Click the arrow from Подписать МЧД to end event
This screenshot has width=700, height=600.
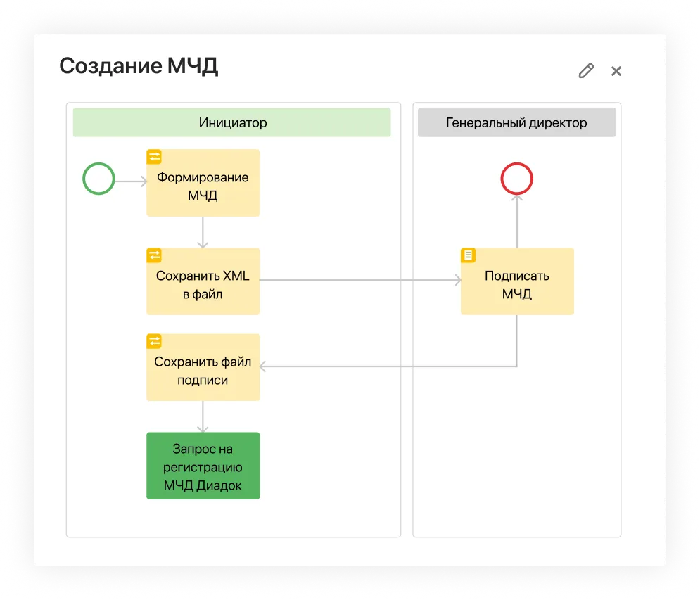click(517, 222)
